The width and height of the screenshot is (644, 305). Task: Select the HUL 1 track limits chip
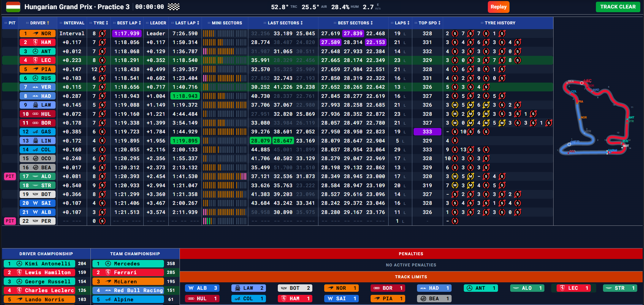202,299
